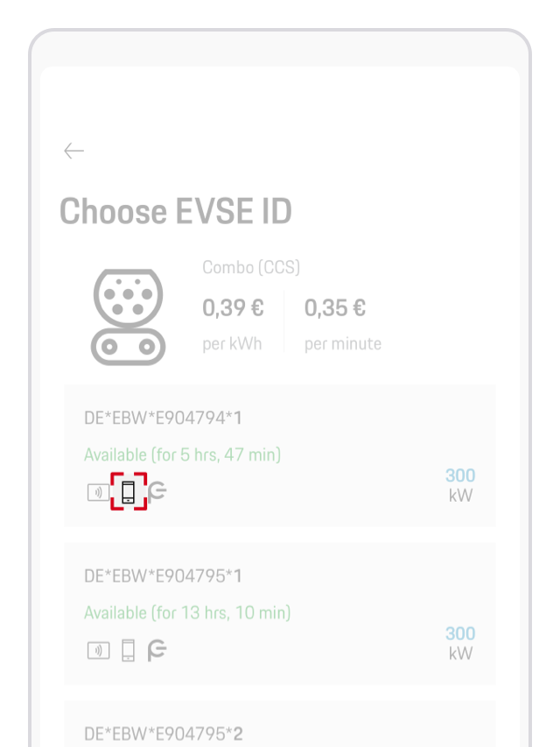
Task: Tap RFID card icon for DE*EBW*E904794*1
Action: pyautogui.click(x=98, y=492)
